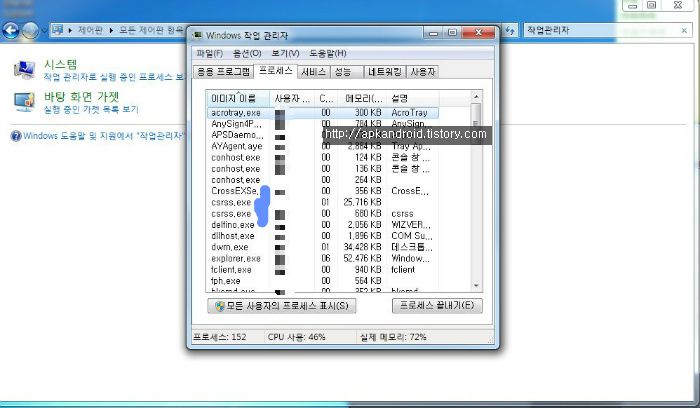
Task: Open 시스템 link in Control Panel
Action: 60,64
